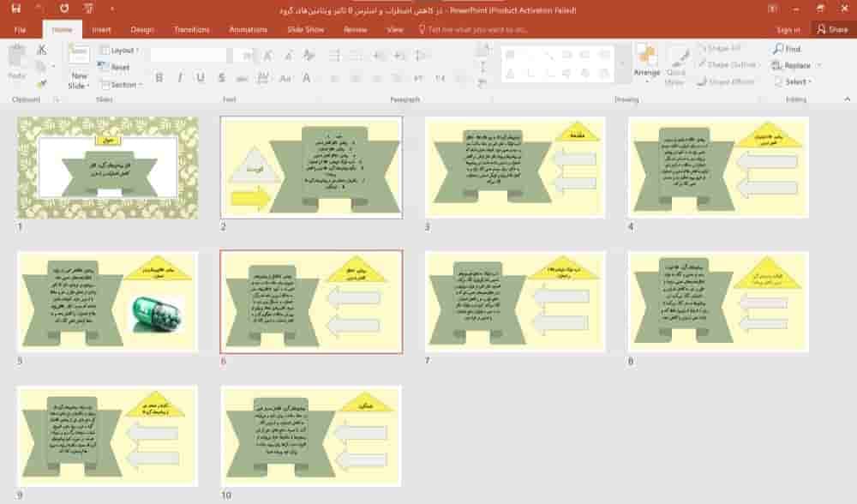Screen dimensions: 857x504
Task: Click the Quick Styles icon
Action: pyautogui.click(x=676, y=66)
